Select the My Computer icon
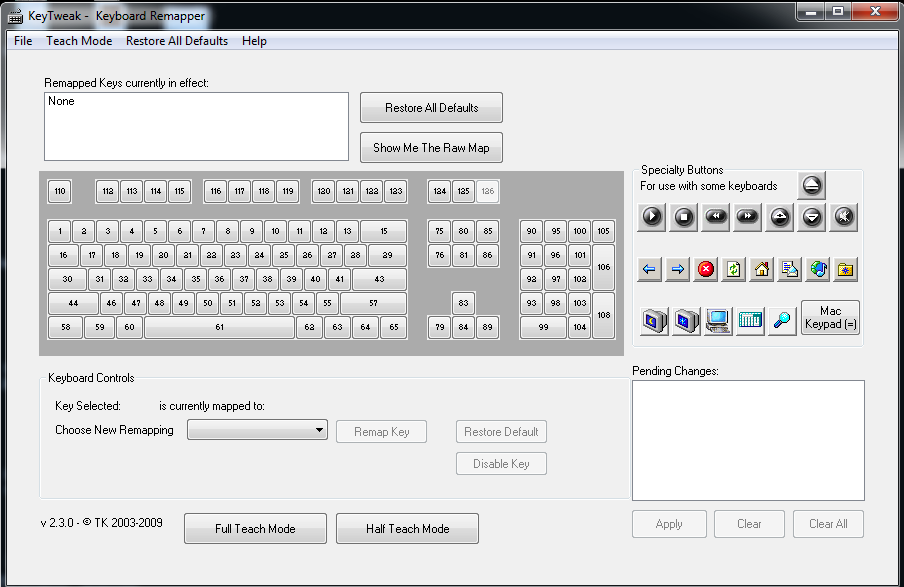Image resolution: width=904 pixels, height=587 pixels. tap(718, 321)
